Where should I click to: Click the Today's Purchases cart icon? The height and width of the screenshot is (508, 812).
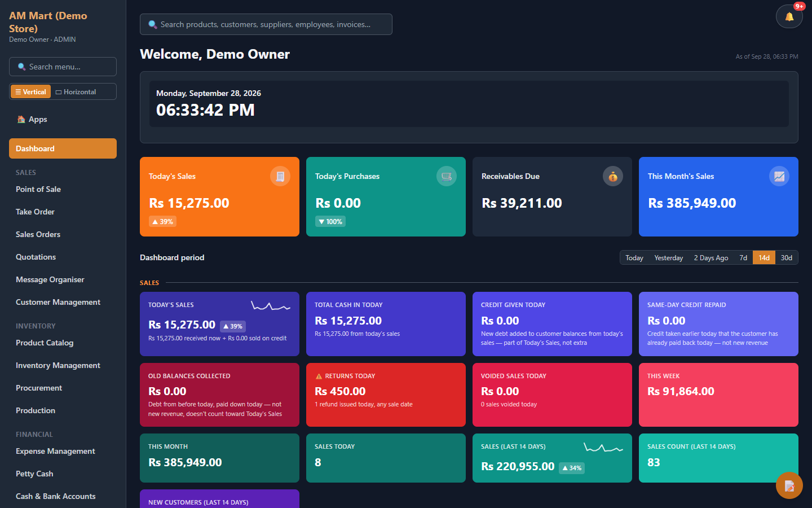pos(447,176)
